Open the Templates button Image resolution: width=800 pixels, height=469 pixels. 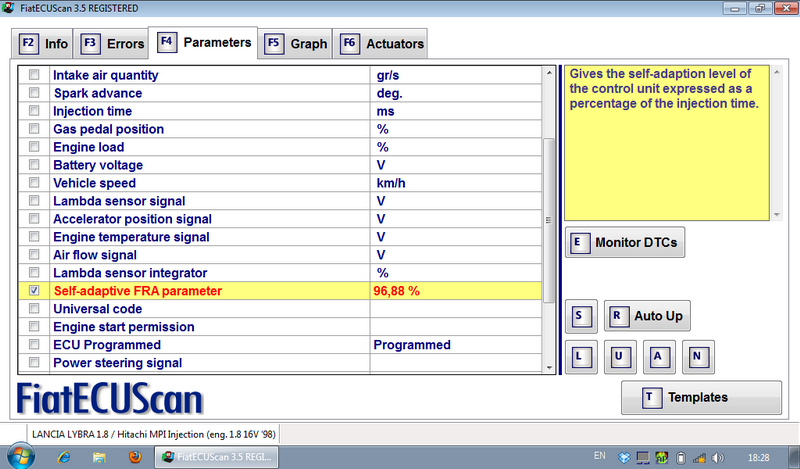701,397
